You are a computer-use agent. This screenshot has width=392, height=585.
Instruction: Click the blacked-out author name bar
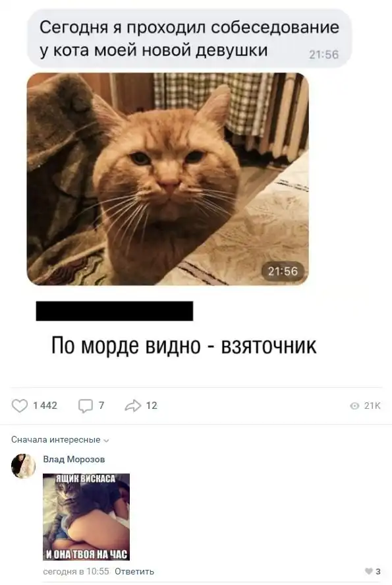pyautogui.click(x=115, y=311)
